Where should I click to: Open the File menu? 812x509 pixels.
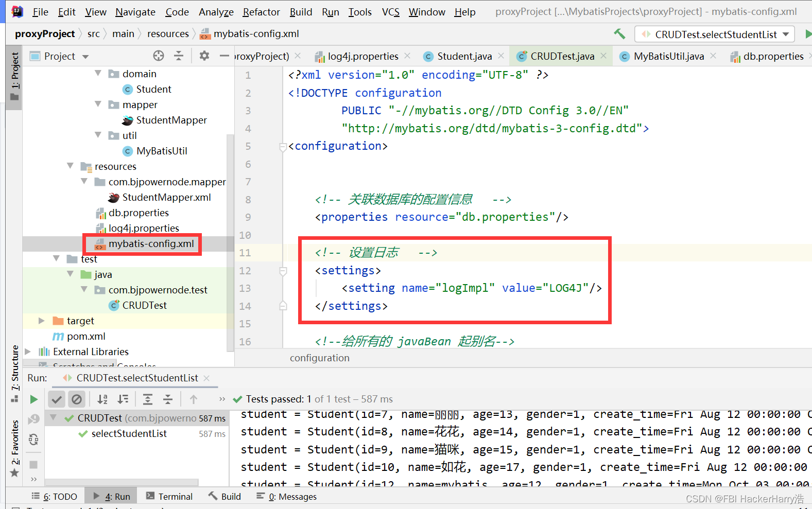pyautogui.click(x=40, y=11)
